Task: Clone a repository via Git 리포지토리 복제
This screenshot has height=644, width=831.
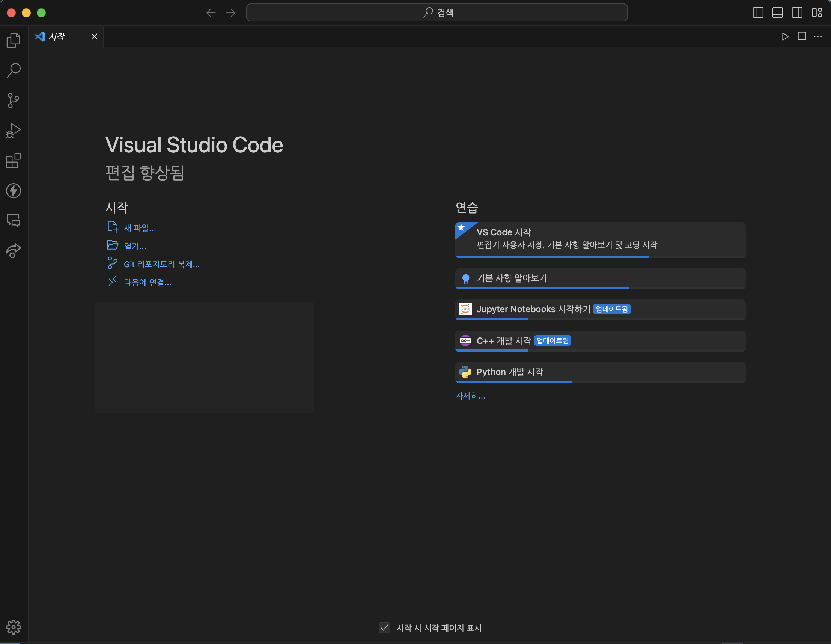Action: 161,264
